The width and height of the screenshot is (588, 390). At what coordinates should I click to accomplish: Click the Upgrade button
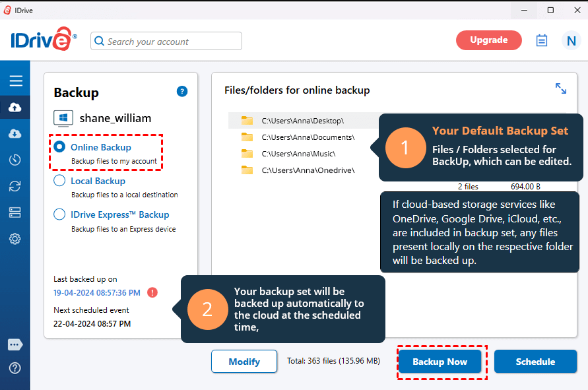[488, 40]
